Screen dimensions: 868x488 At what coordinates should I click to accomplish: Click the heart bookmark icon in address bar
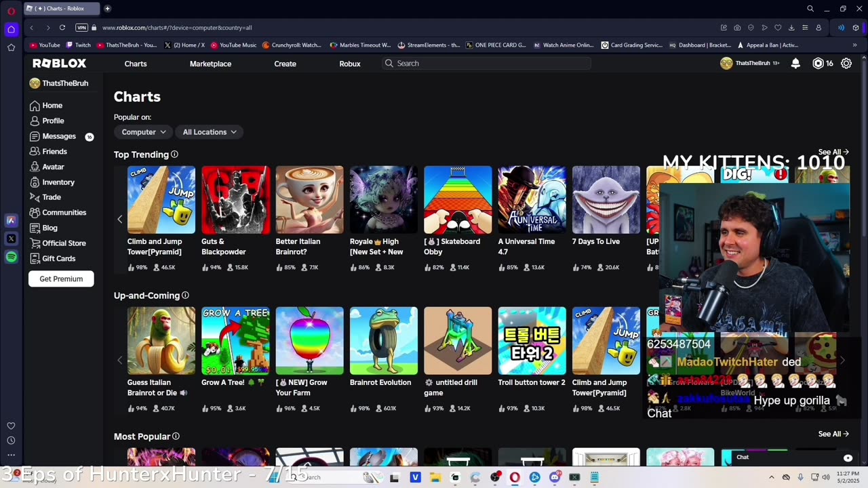(x=778, y=28)
